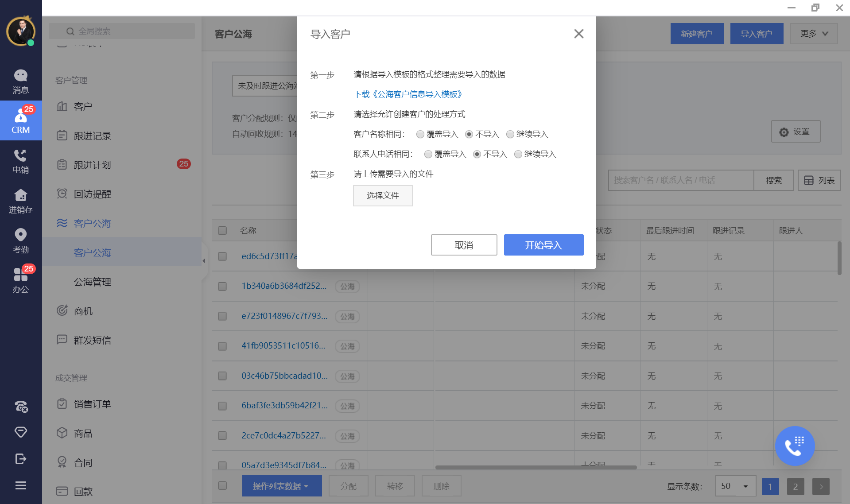This screenshot has height=504, width=850.
Task: Tick checkbox for row 1b340a6b3684df252
Action: pyautogui.click(x=222, y=287)
